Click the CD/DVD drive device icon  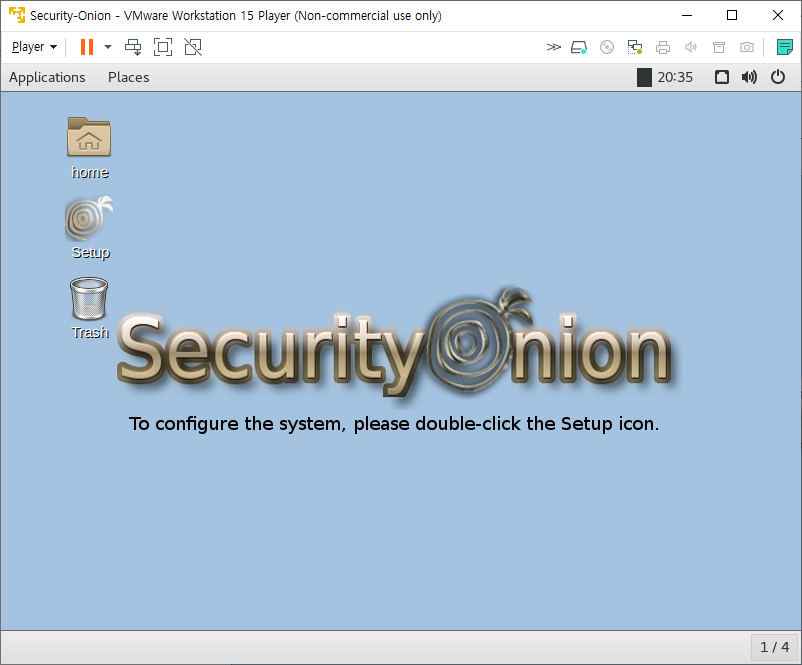607,48
